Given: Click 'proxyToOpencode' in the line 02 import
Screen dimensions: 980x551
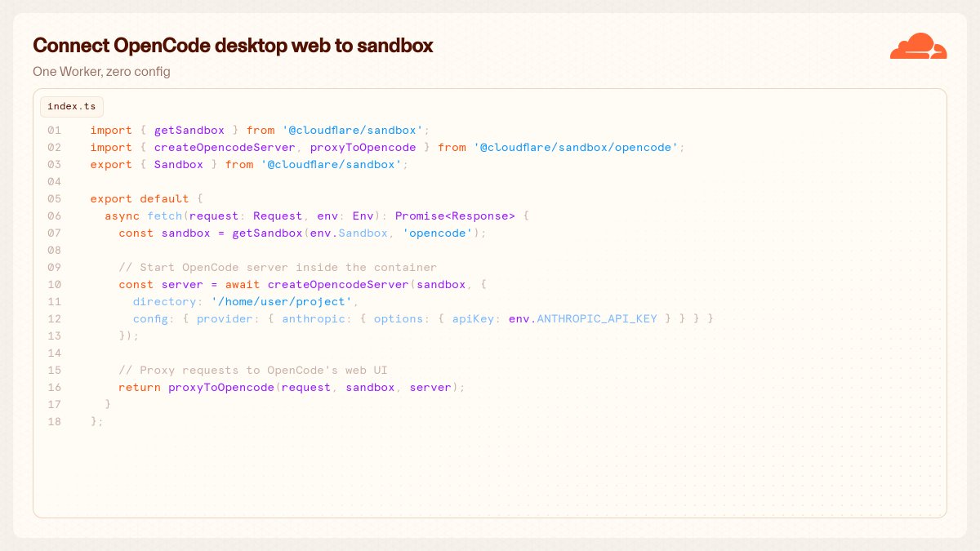Looking at the screenshot, I should tap(363, 148).
